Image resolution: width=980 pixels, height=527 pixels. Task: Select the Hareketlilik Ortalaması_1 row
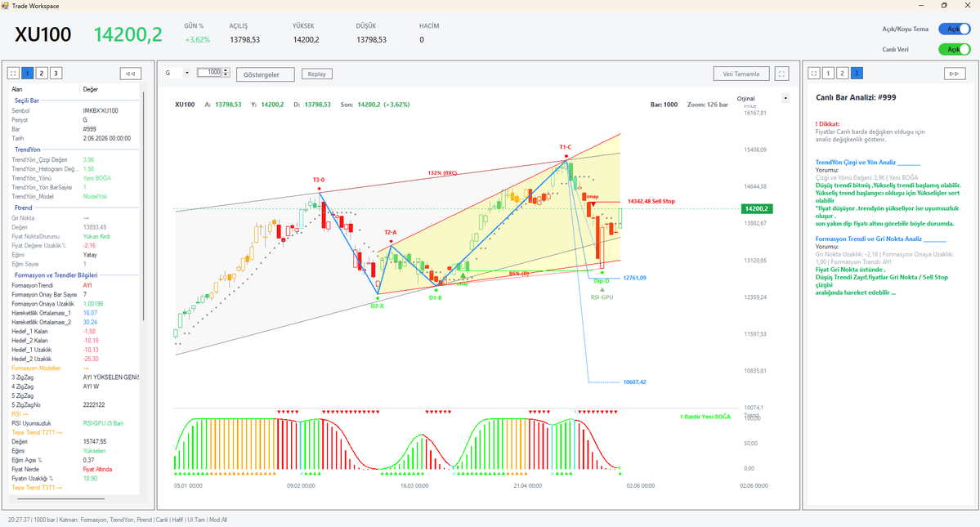(x=75, y=313)
